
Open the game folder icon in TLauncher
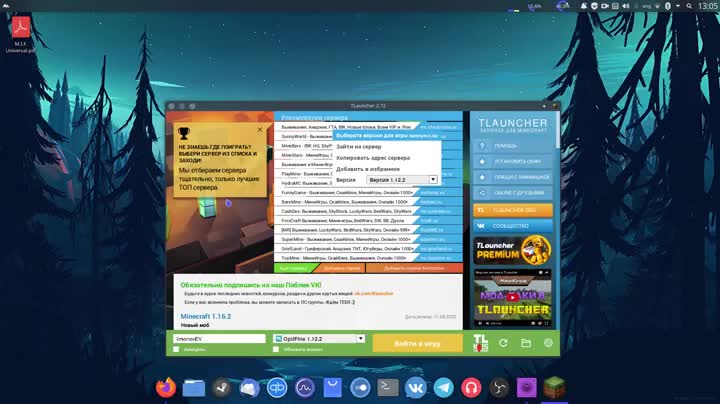(x=526, y=343)
